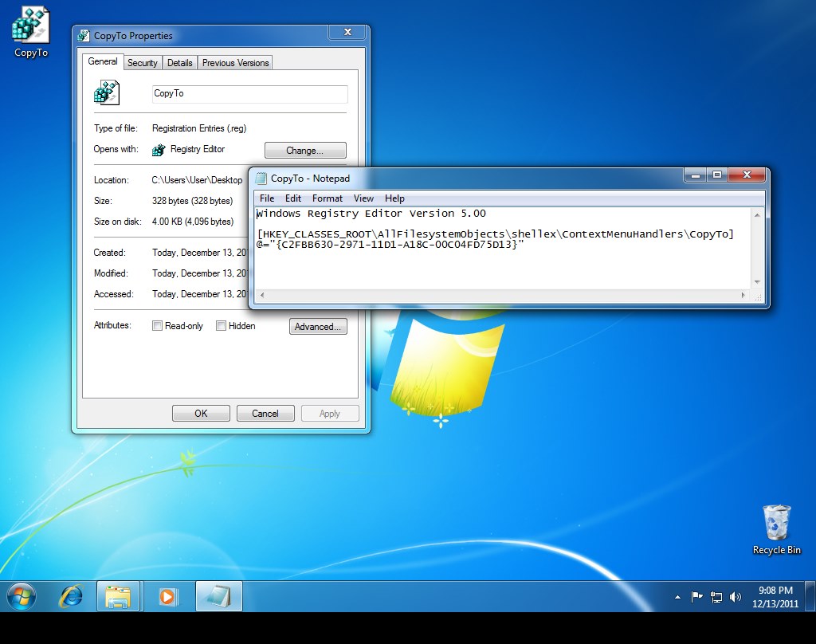This screenshot has height=644, width=816.
Task: Switch to the Notepad taskbar button
Action: 219,596
